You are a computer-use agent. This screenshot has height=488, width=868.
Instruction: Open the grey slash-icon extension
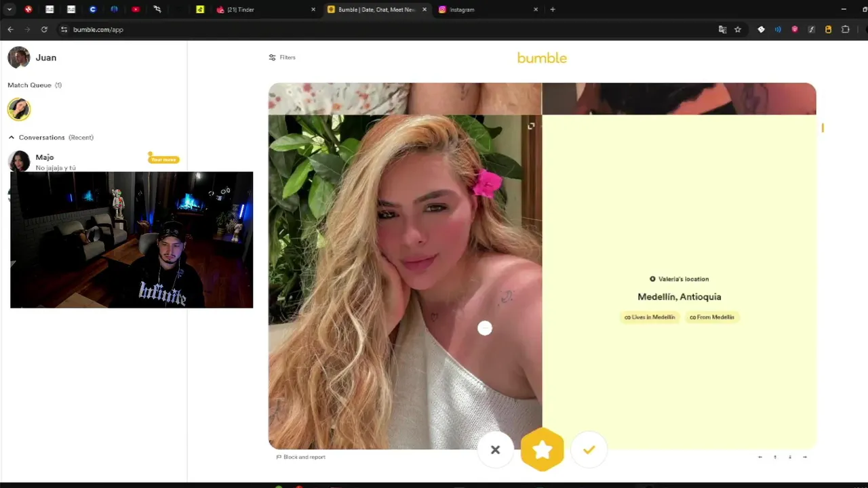(x=812, y=29)
